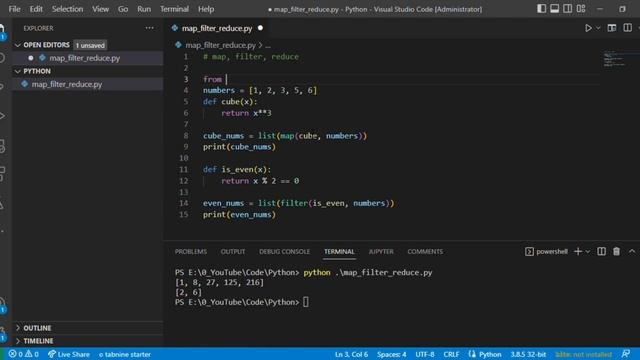The width and height of the screenshot is (640, 360).
Task: Open the Run menu
Action: coord(144,9)
